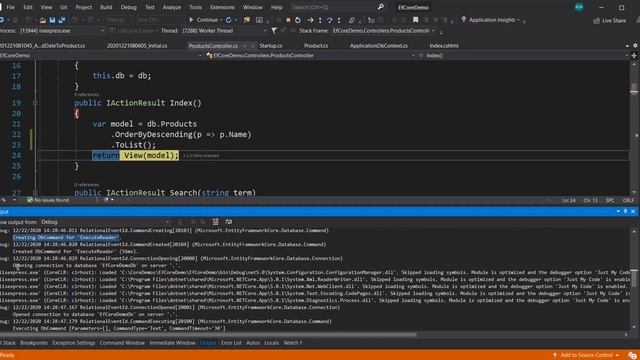Click the Step Over icon
Viewport: 640px width, 360px height.
[329, 20]
